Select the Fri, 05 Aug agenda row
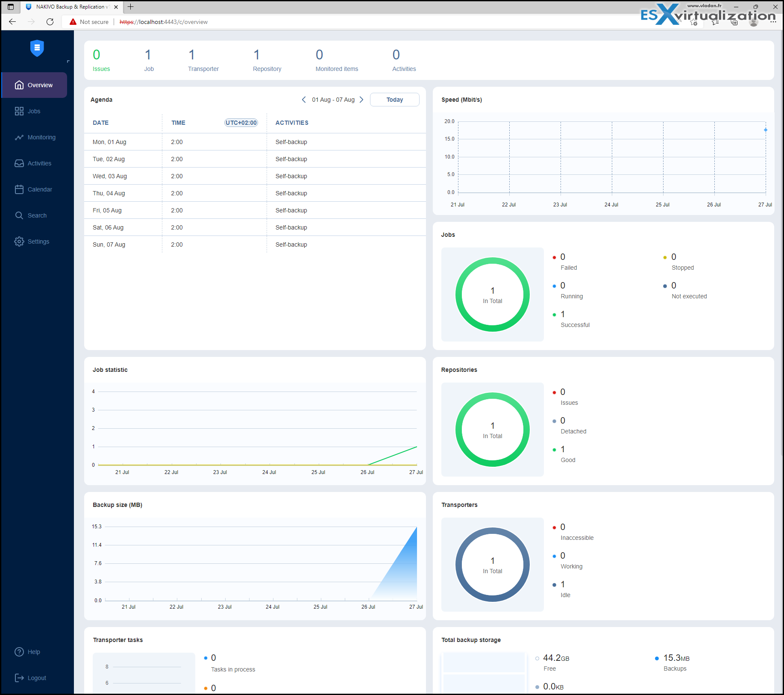784x695 pixels. [x=255, y=210]
